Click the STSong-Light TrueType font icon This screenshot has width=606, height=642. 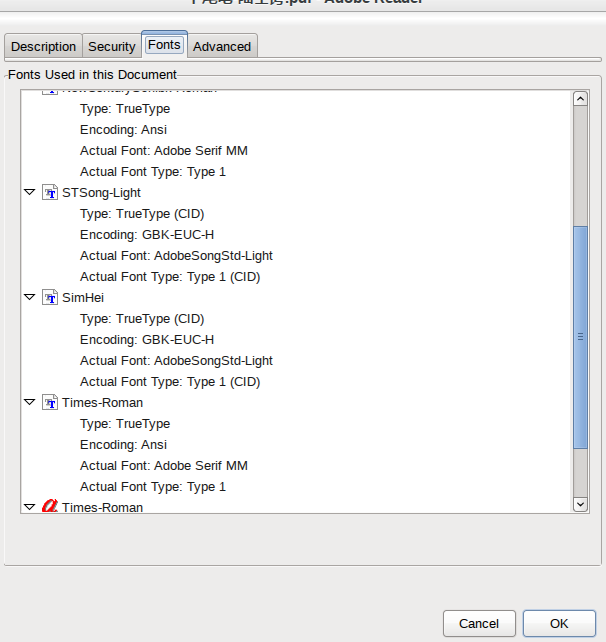click(x=50, y=192)
